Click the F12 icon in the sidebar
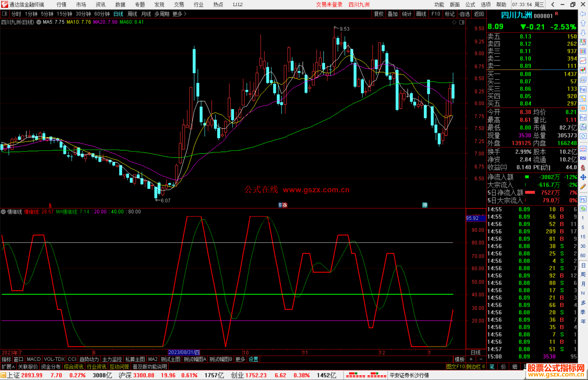The image size is (588, 380). (x=583, y=118)
